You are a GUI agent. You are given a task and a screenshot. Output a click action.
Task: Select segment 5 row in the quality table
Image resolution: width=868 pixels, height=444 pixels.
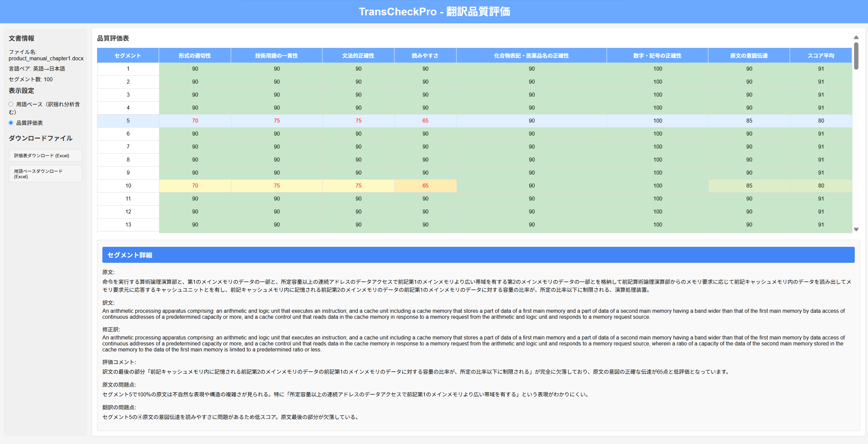coord(128,121)
